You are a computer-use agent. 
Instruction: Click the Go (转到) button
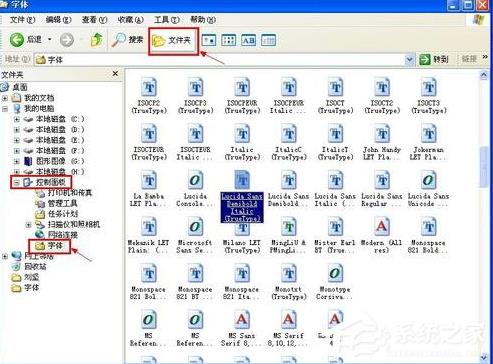click(434, 60)
